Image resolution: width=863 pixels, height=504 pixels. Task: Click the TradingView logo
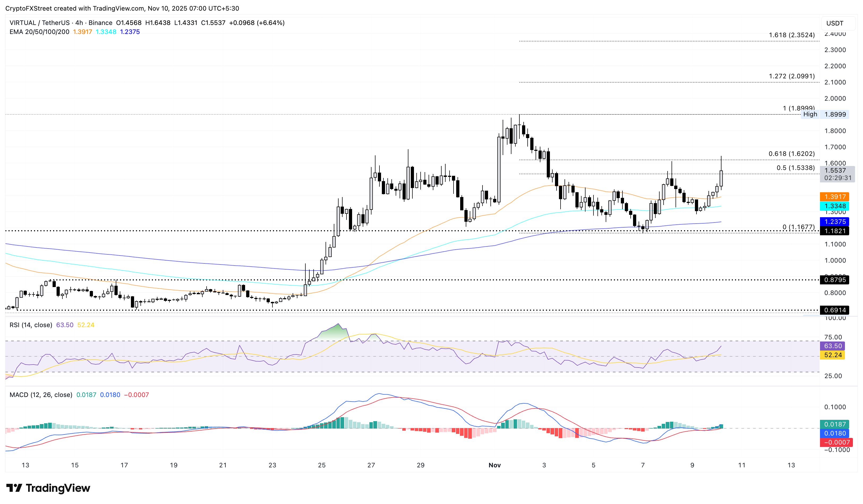[48, 488]
